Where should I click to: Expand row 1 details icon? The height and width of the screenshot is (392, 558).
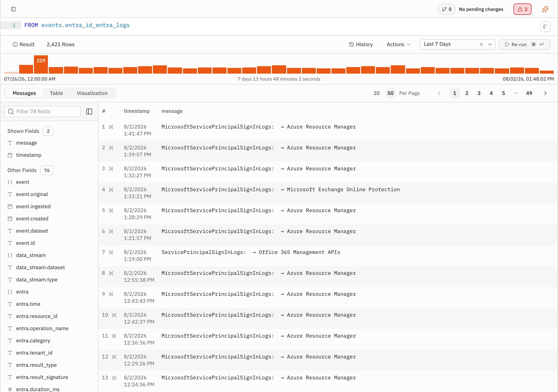(x=111, y=127)
